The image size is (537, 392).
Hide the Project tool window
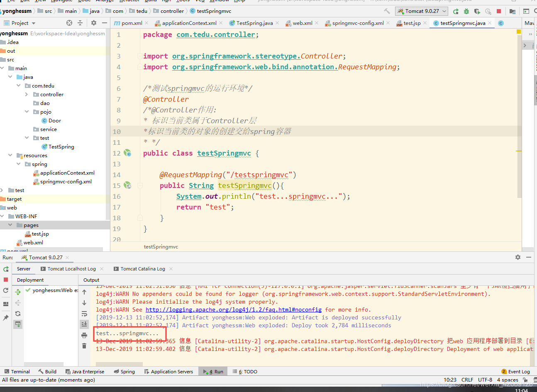click(x=105, y=23)
